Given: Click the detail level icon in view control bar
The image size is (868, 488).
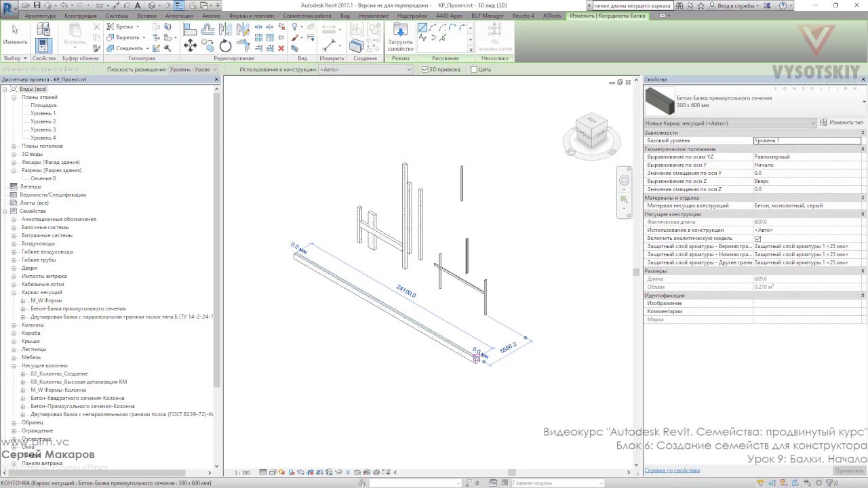Looking at the screenshot, I should pos(263,472).
